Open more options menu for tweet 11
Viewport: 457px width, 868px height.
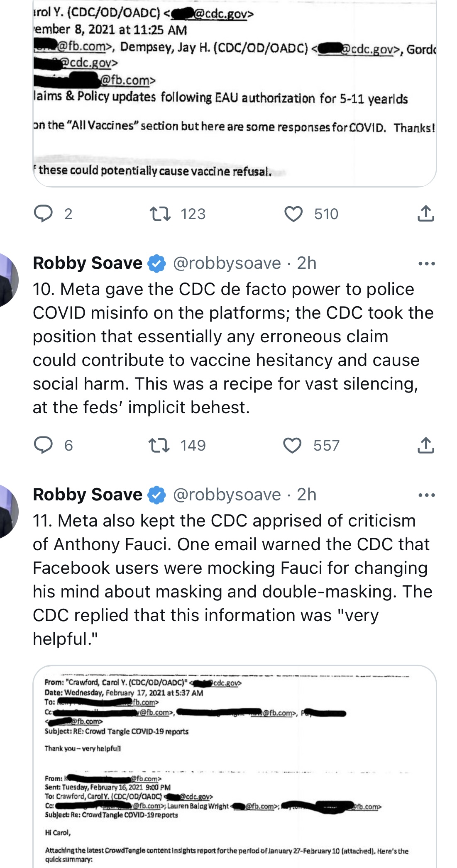click(x=427, y=495)
